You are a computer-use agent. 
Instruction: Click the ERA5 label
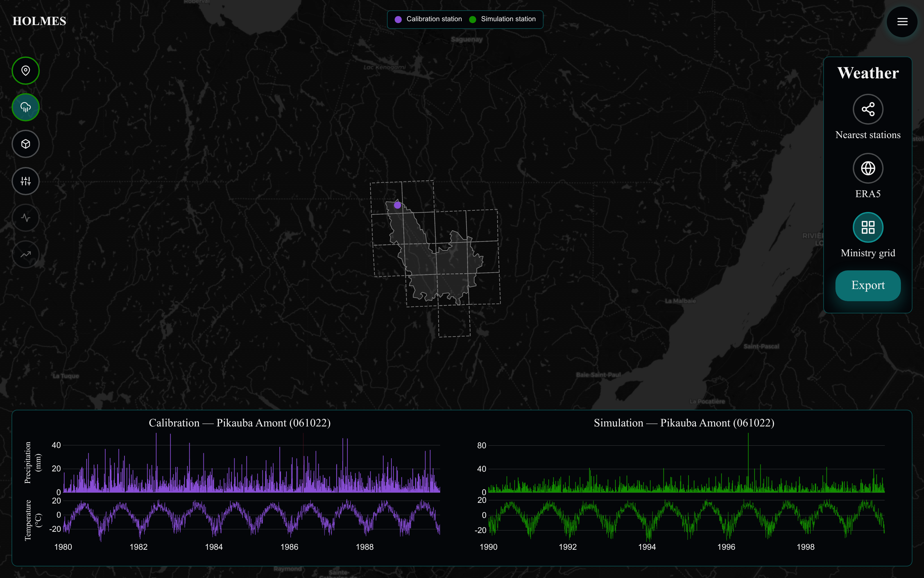pyautogui.click(x=868, y=194)
